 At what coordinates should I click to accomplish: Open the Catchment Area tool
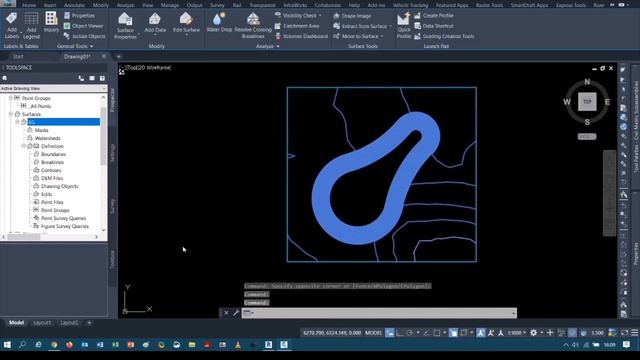tap(297, 26)
